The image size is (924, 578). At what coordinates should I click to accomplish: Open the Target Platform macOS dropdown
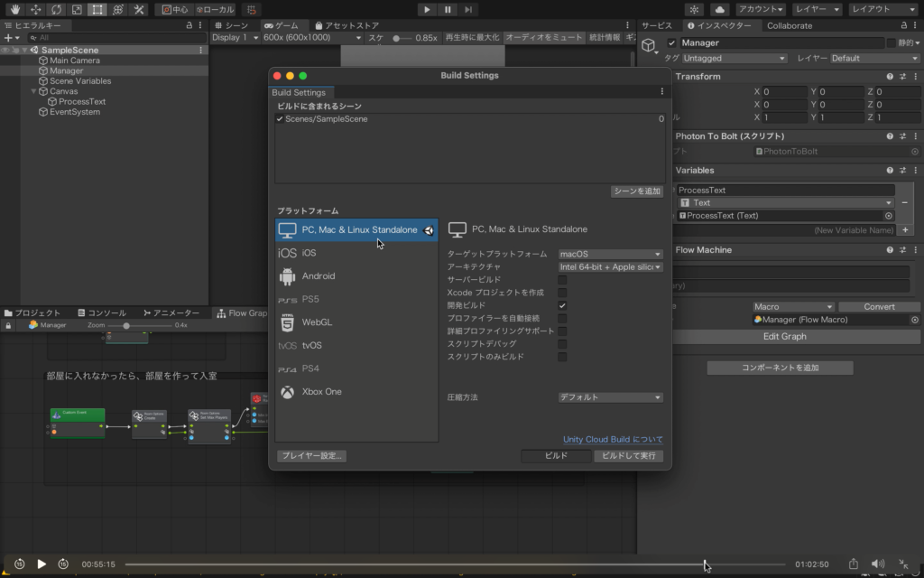point(610,254)
